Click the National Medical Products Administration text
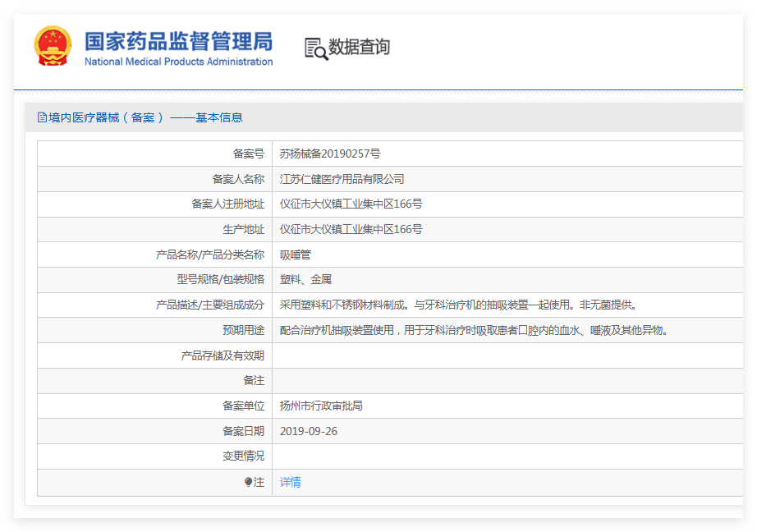Screen dimensions: 757x532 coord(179,62)
